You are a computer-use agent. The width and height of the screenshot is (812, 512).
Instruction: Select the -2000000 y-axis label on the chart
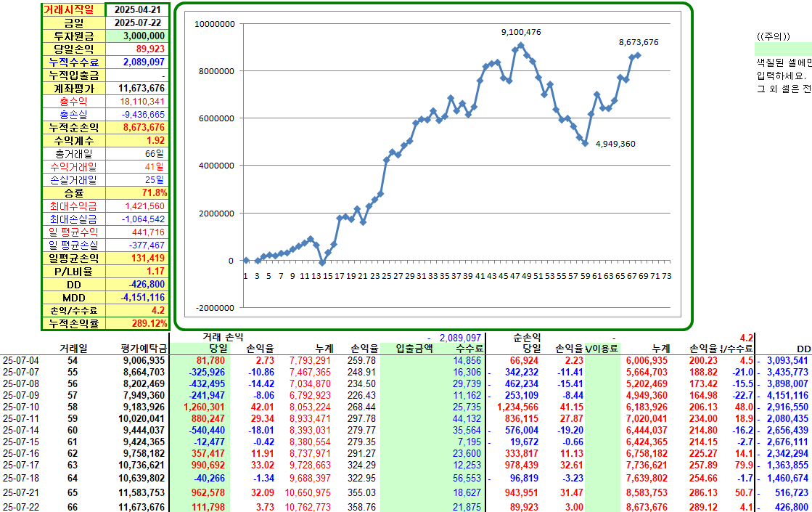point(215,308)
